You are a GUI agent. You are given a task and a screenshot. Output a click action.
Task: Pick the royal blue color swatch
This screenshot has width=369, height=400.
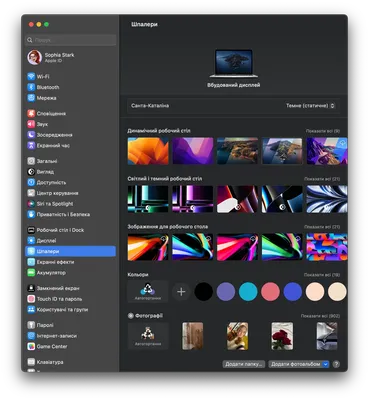(293, 292)
